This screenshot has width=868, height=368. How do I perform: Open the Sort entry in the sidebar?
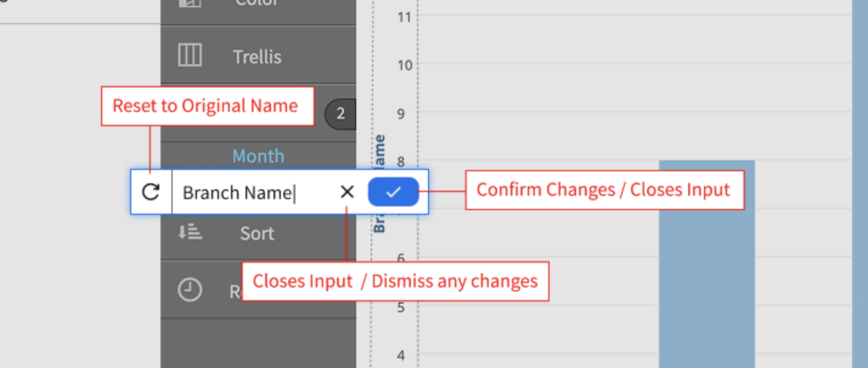(257, 233)
